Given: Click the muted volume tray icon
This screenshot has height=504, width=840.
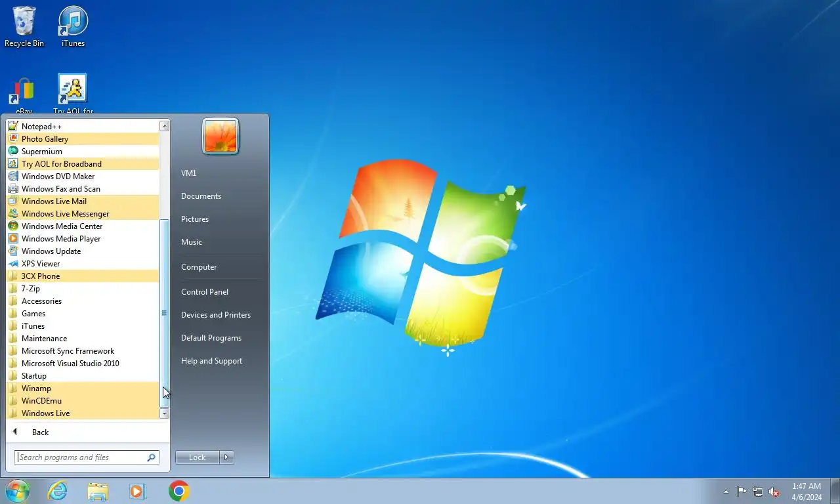Looking at the screenshot, I should [x=774, y=492].
